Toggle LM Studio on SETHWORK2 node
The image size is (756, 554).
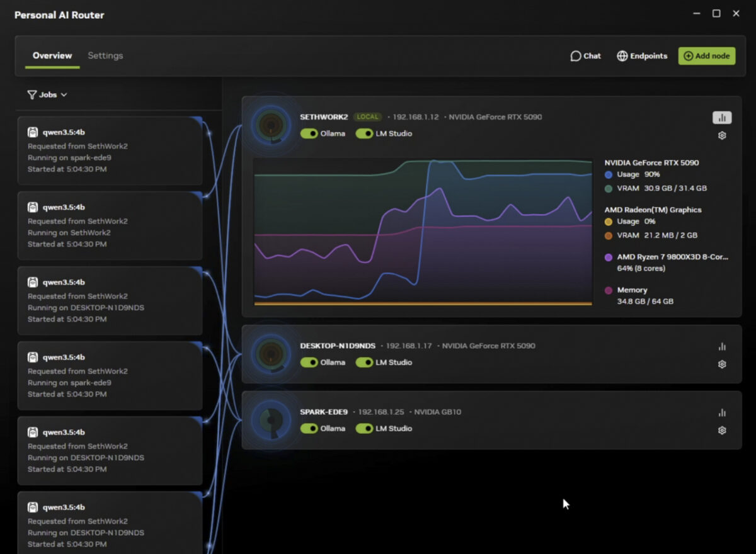tap(364, 133)
